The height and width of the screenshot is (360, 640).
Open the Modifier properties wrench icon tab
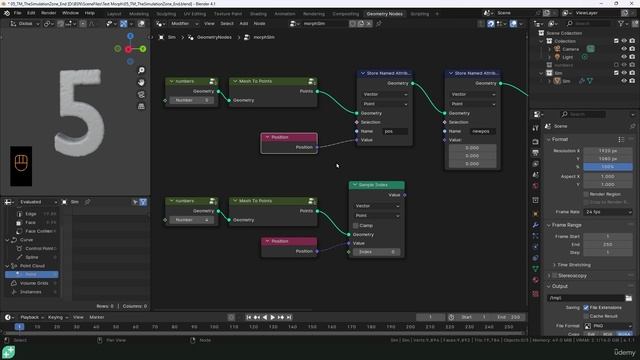click(x=536, y=225)
